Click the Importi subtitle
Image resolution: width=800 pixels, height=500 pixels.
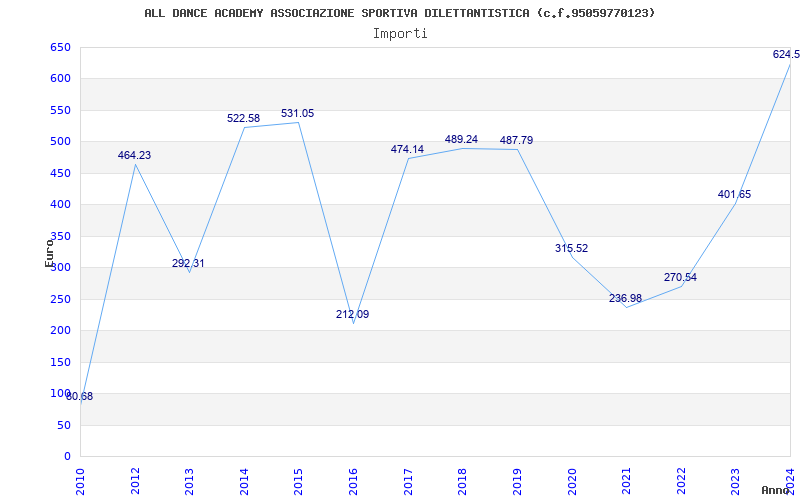click(400, 34)
